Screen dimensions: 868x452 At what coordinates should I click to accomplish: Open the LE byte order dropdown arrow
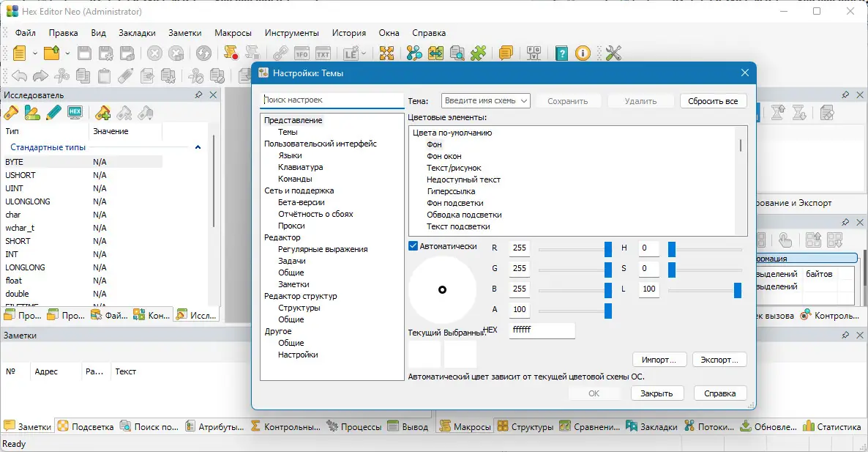[363, 53]
